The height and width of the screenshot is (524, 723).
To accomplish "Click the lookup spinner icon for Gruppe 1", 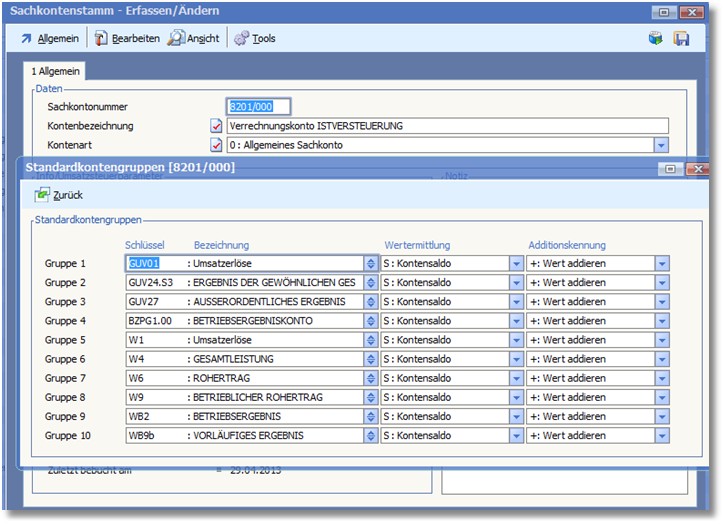I will 371,263.
